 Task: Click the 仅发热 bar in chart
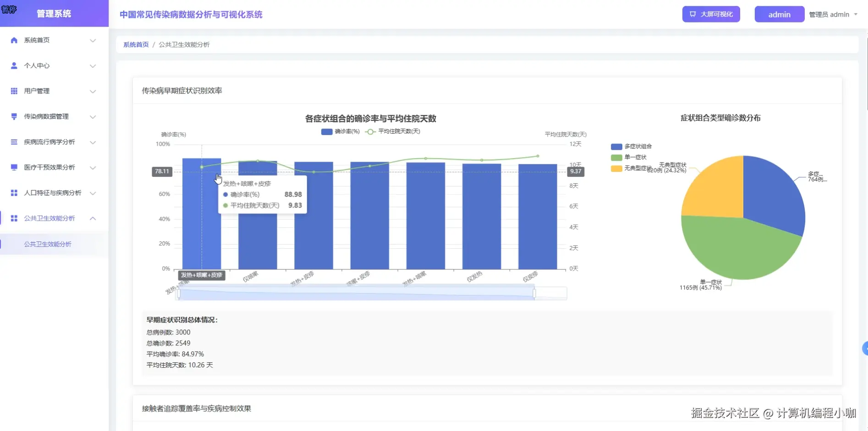click(482, 217)
